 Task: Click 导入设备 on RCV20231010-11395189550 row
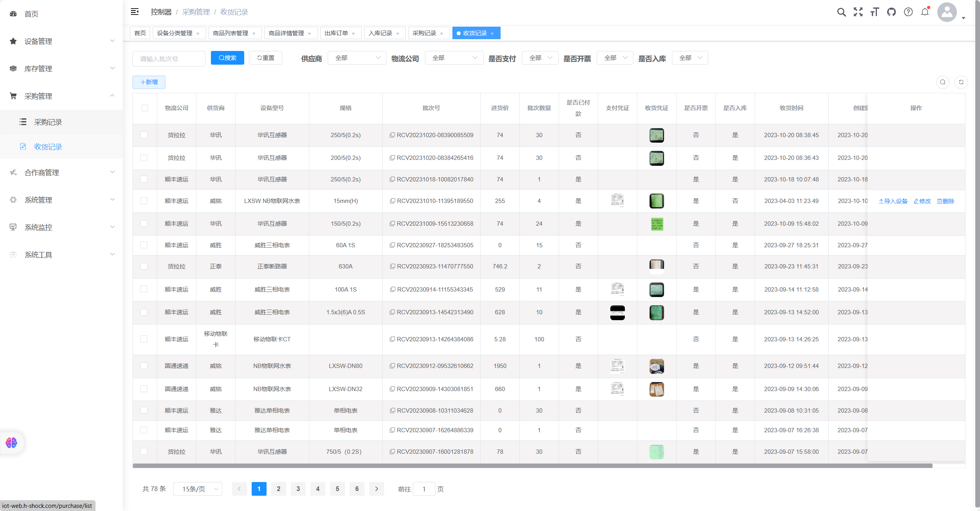pos(893,201)
